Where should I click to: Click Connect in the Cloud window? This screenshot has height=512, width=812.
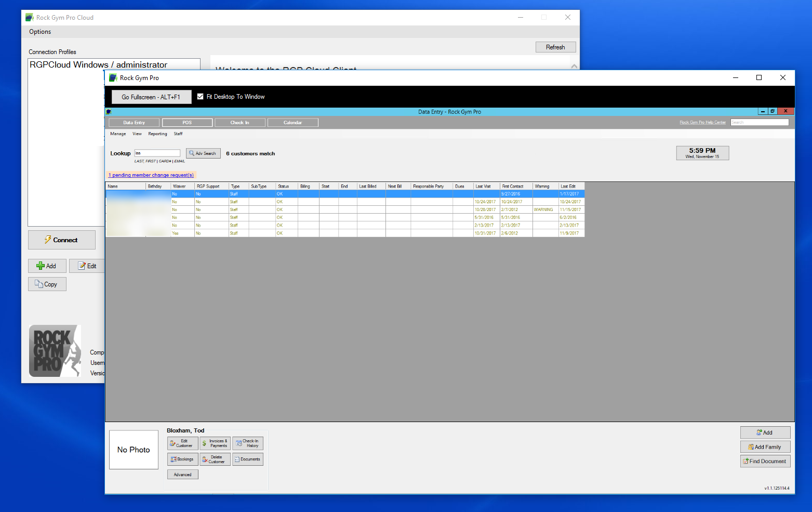point(62,240)
